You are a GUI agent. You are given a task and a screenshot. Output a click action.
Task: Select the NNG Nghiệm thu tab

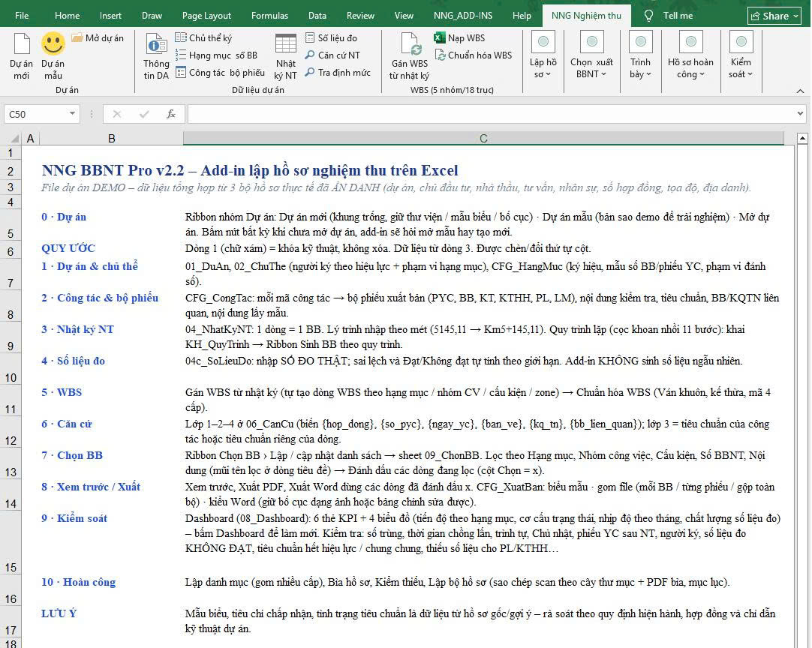[586, 16]
